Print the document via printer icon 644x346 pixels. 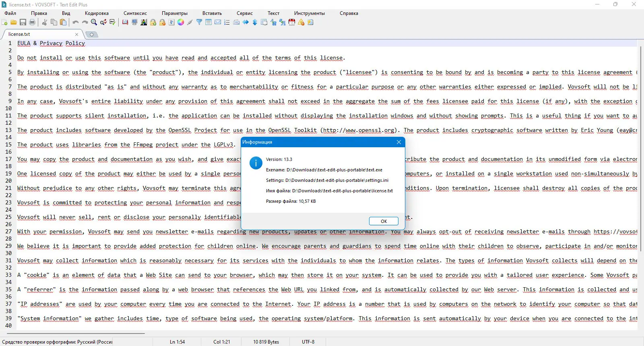(32, 22)
